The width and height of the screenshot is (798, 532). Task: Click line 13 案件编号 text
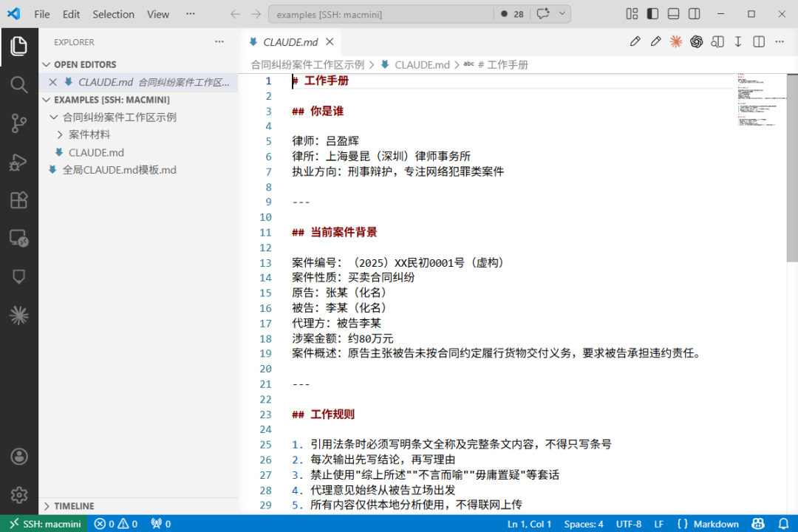pyautogui.click(x=398, y=263)
